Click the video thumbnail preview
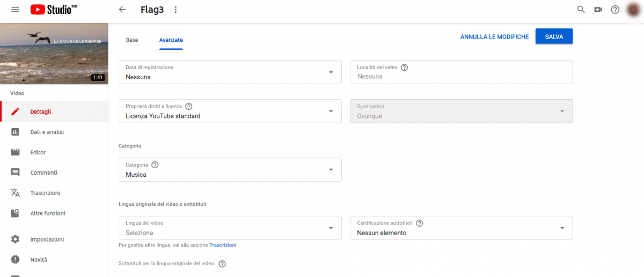 click(x=54, y=54)
